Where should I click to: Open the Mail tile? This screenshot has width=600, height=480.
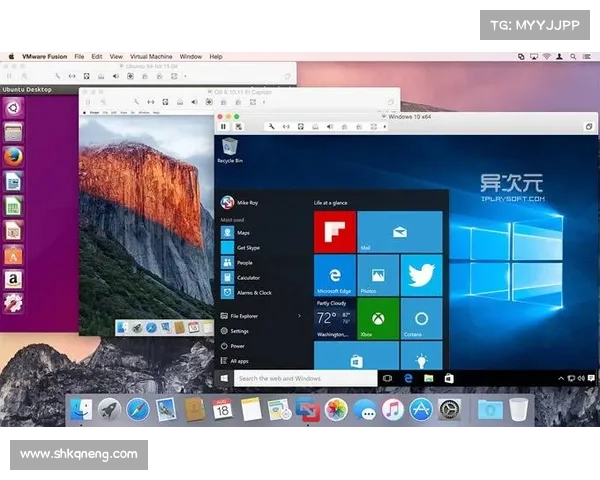tap(400, 232)
